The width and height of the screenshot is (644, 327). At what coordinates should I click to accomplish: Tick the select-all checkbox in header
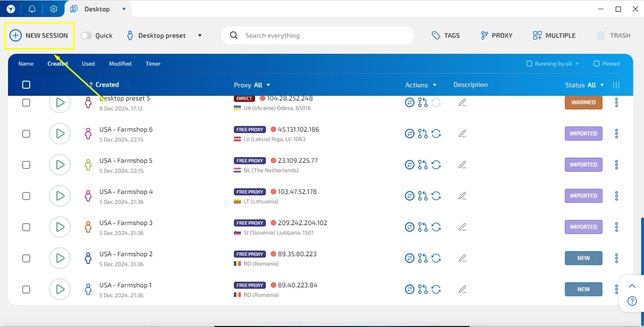[26, 85]
